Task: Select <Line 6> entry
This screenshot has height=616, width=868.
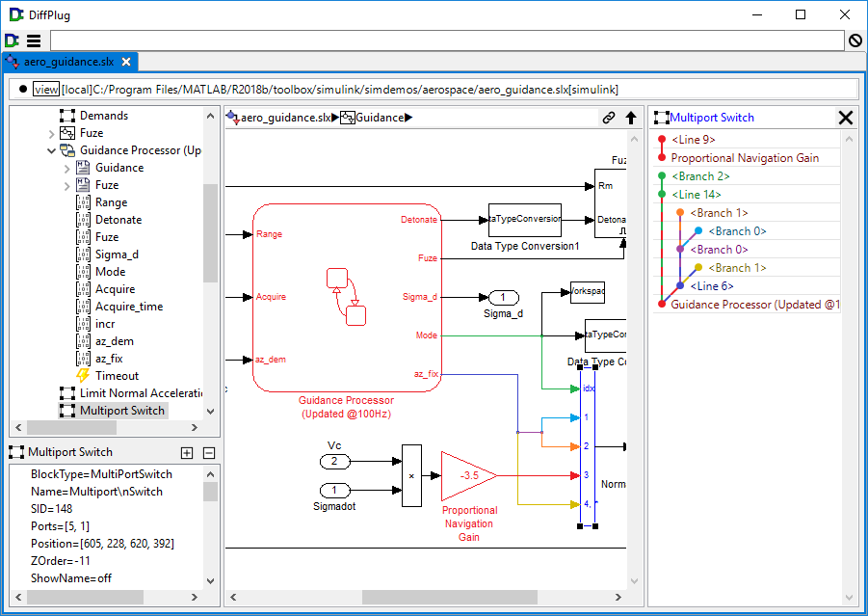Action: pos(712,286)
